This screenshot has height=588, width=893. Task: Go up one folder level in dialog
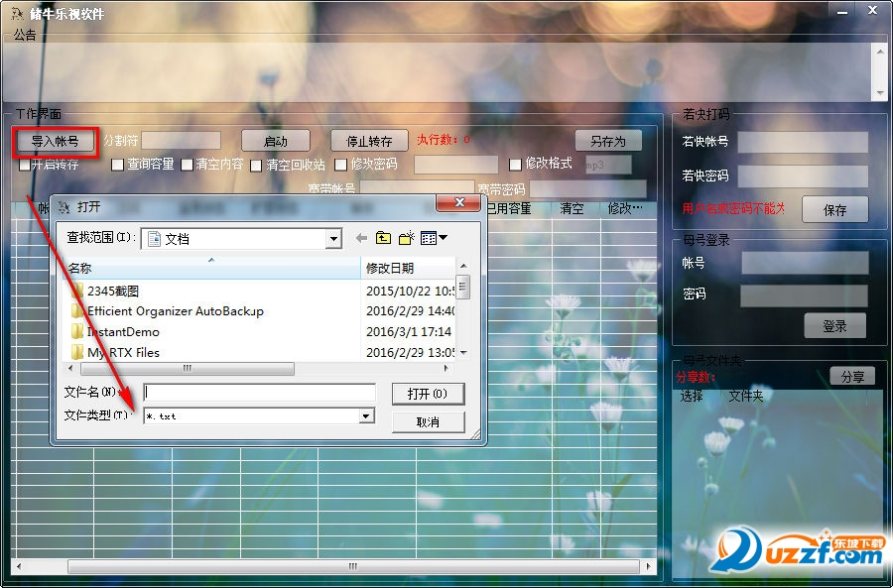(383, 238)
